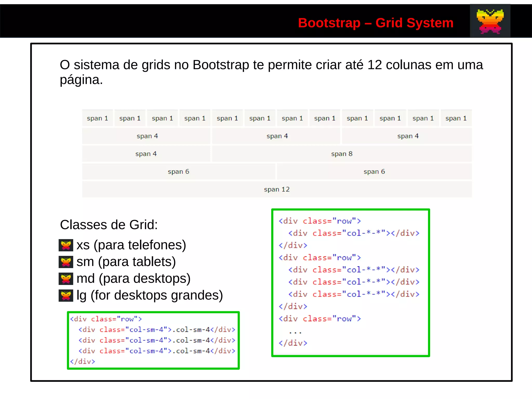Viewport: 532px width, 399px height.
Task: Click the butterfly bullet beside md
Action: 66,279
